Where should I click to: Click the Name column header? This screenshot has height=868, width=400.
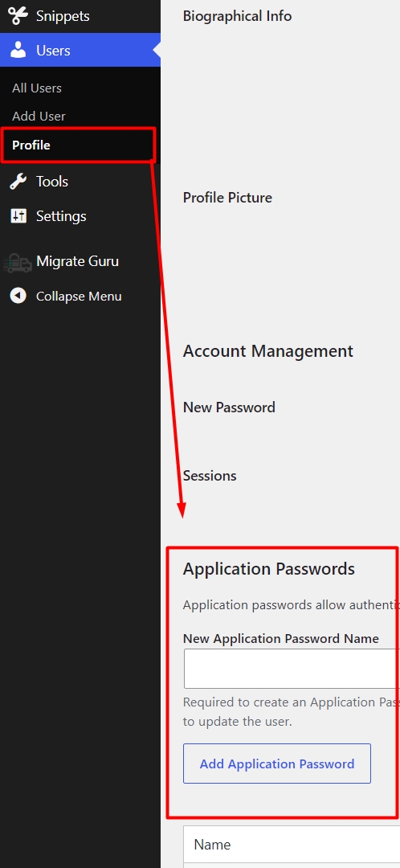pyautogui.click(x=212, y=845)
